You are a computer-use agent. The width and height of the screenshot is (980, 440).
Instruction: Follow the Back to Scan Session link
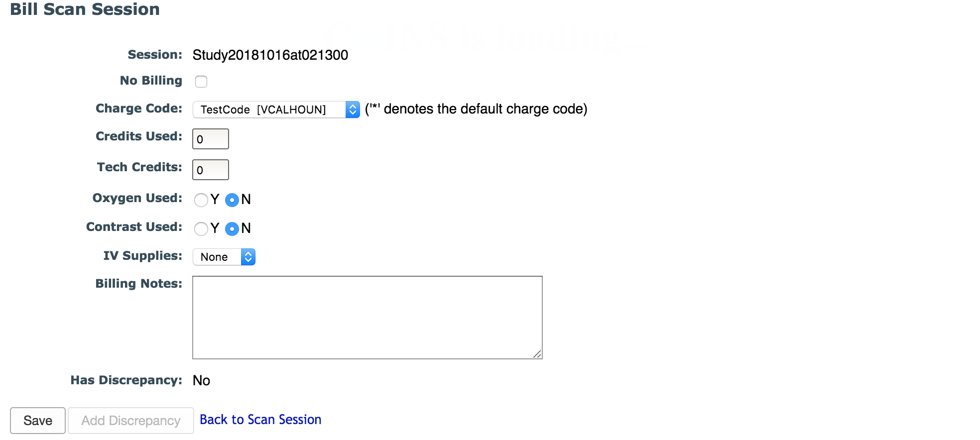(260, 420)
